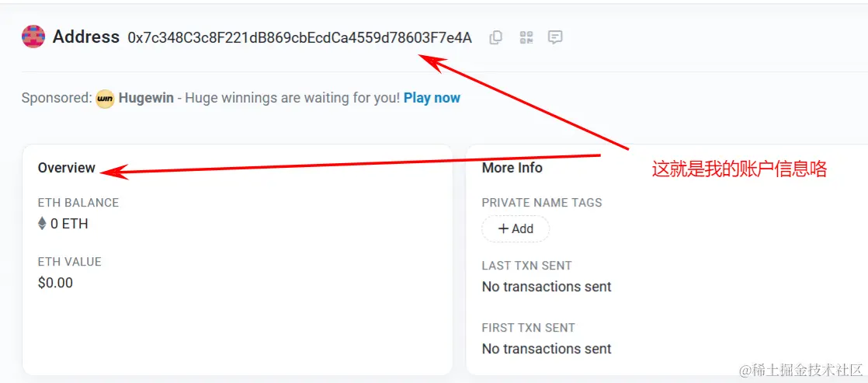Click the Address title label
The width and height of the screenshot is (868, 383).
click(86, 37)
